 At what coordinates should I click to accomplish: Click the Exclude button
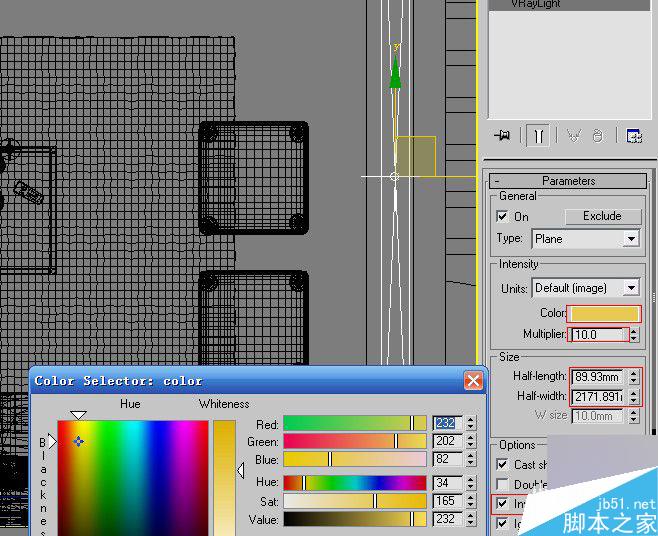pos(603,216)
